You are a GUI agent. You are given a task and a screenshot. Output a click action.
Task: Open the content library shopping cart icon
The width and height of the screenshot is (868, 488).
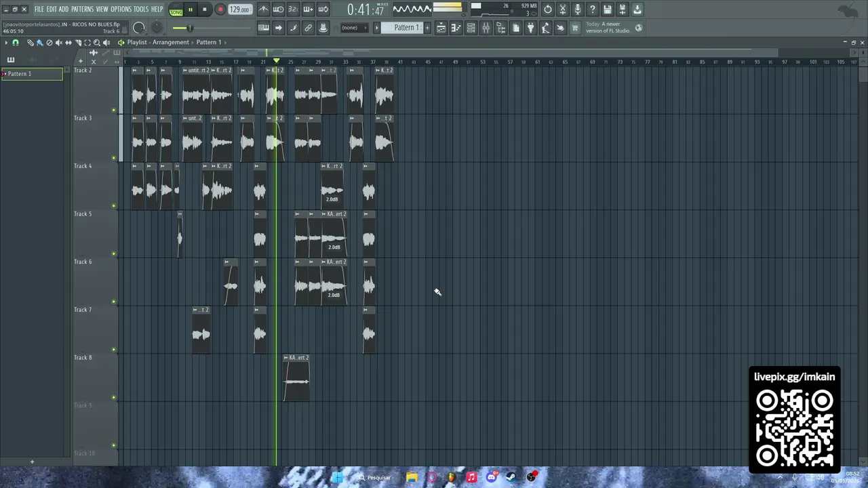(575, 28)
